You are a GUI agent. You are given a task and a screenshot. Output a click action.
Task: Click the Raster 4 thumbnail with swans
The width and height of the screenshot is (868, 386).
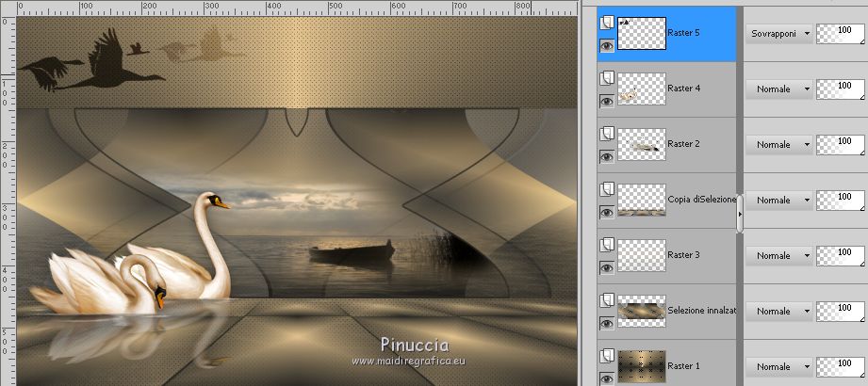point(642,89)
